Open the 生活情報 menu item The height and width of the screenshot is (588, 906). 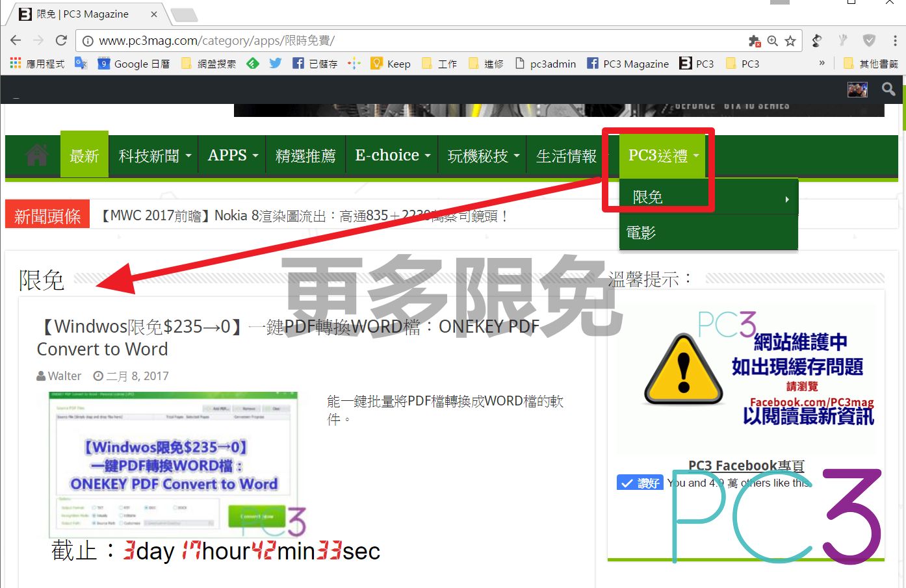[566, 156]
